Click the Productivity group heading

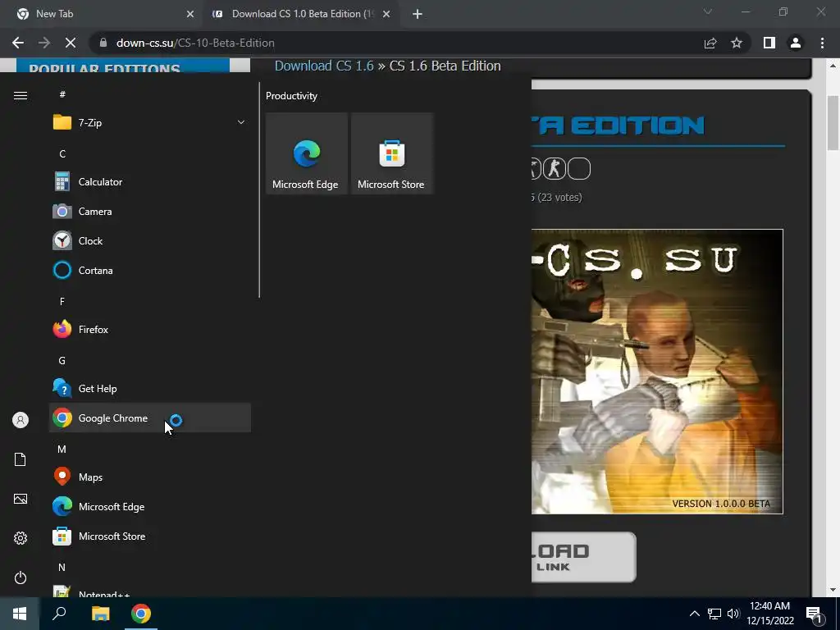[x=291, y=96]
